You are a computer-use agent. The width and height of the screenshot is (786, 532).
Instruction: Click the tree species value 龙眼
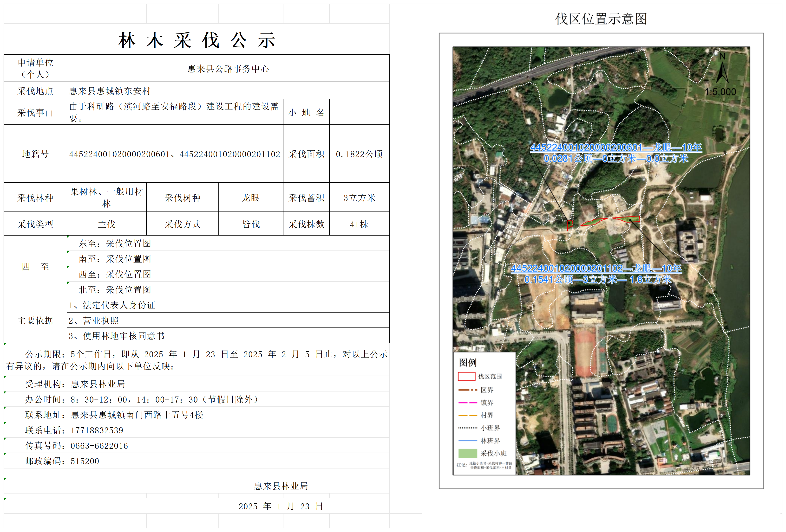[x=251, y=197]
